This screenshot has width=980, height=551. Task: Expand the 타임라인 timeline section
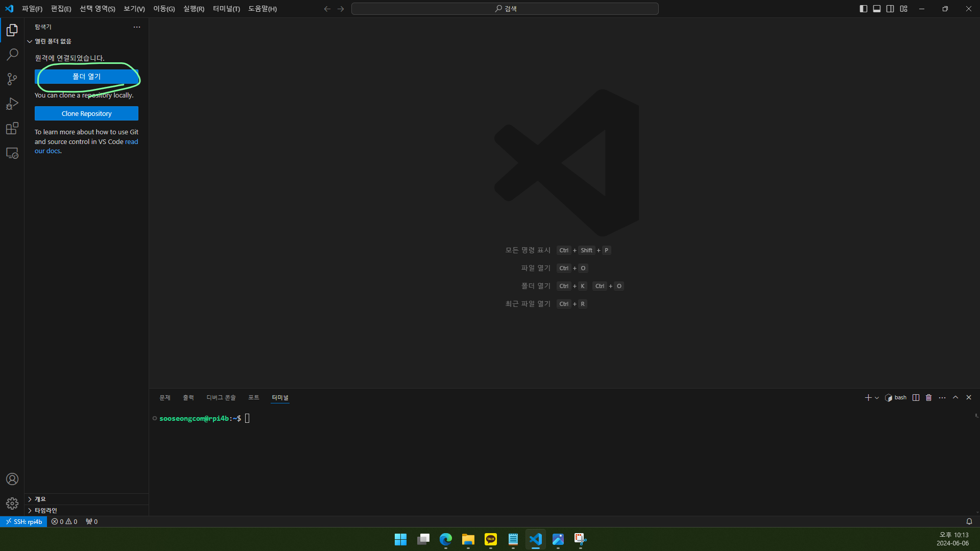click(86, 510)
